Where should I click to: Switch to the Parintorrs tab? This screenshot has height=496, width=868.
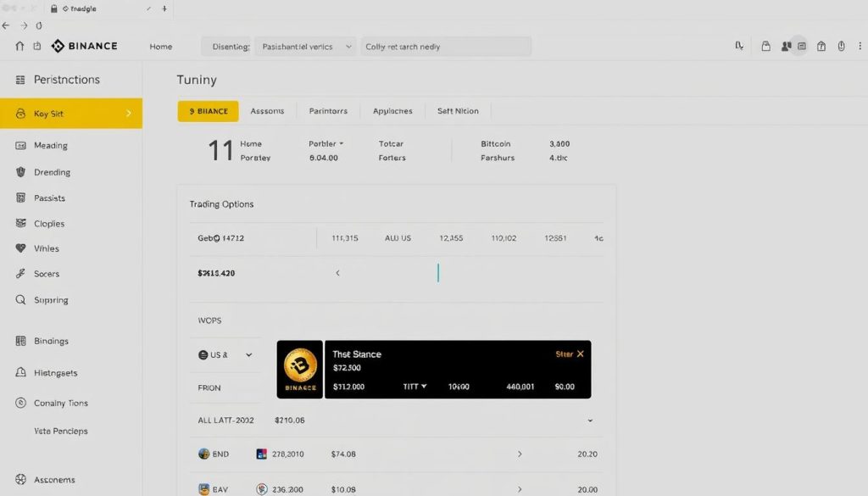(x=328, y=111)
